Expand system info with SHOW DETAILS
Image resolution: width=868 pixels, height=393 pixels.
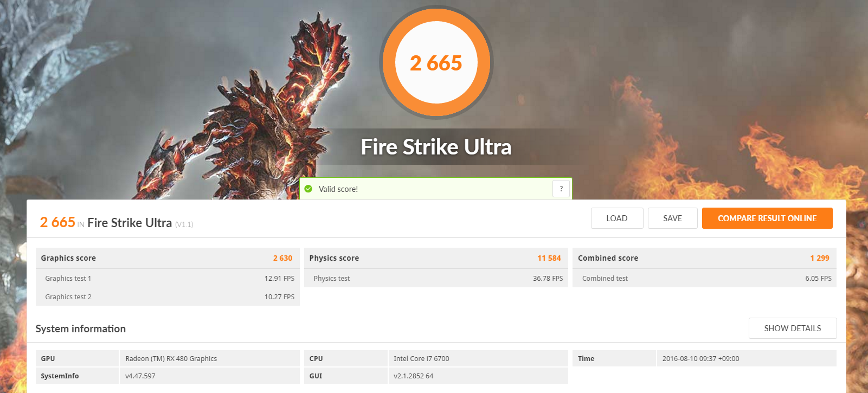[793, 328]
